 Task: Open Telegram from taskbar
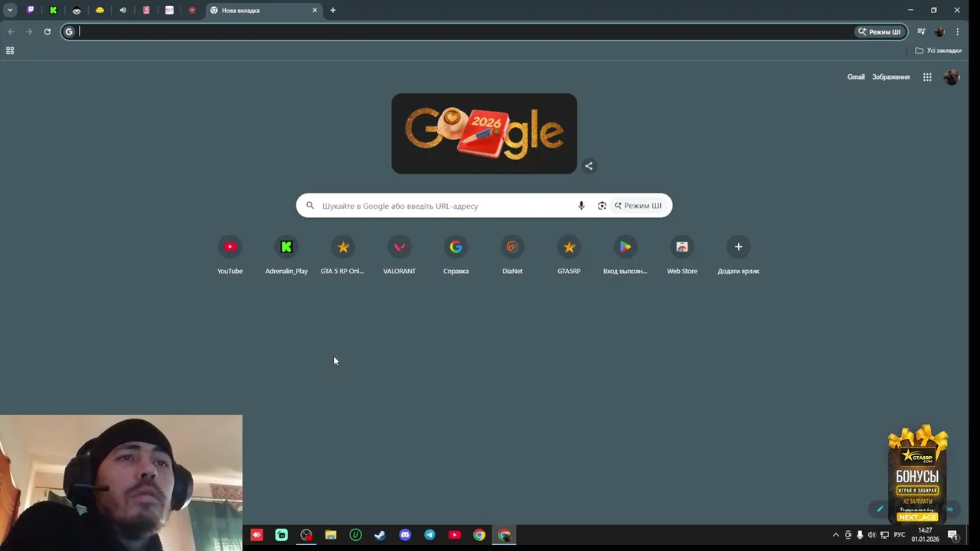(x=430, y=535)
